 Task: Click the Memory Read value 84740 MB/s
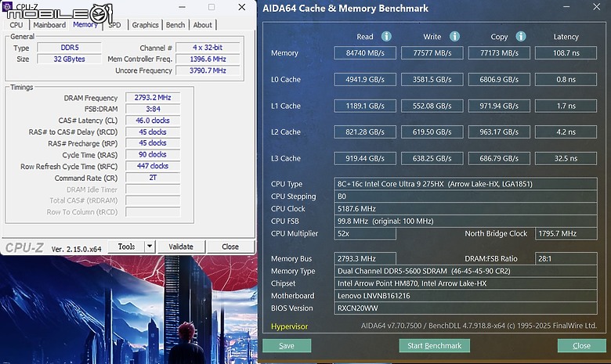(x=365, y=53)
